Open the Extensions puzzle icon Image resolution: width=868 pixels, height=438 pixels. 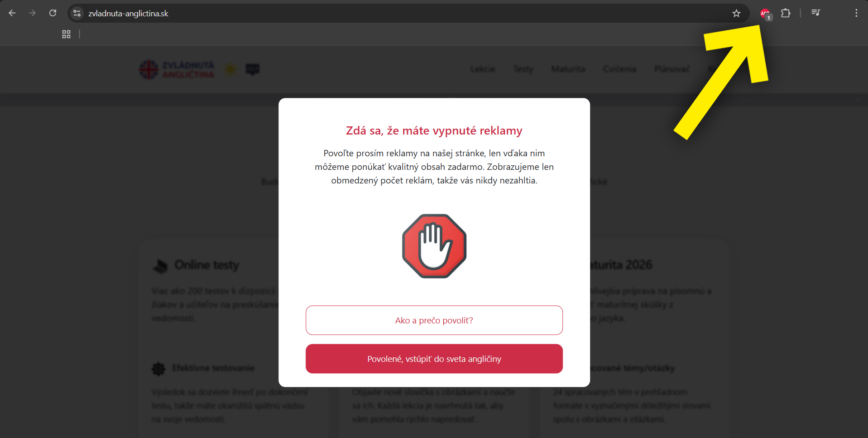786,13
